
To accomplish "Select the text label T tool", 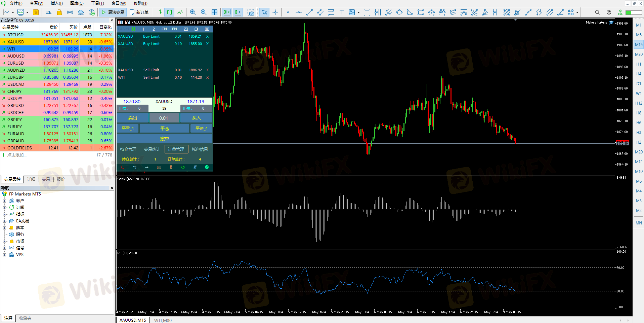I will (x=342, y=12).
